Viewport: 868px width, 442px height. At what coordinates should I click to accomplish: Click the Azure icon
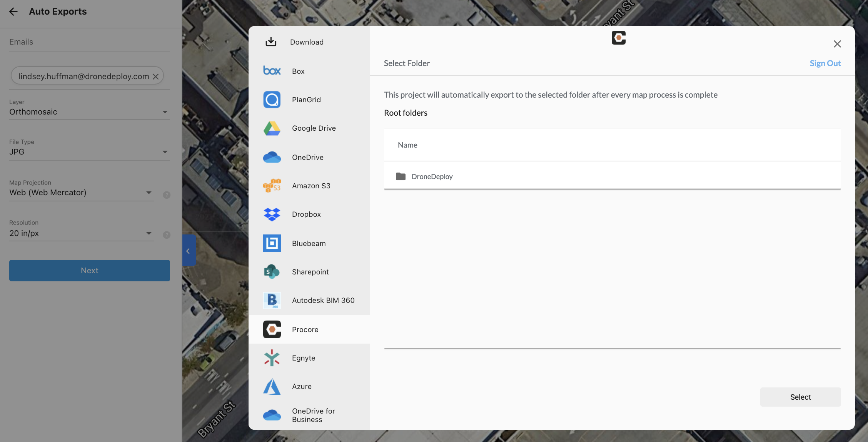[272, 387]
